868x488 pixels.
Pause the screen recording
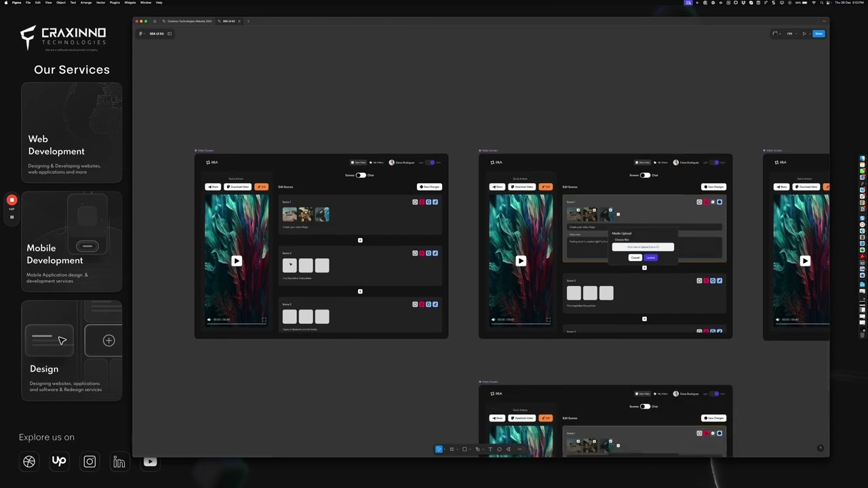12,217
